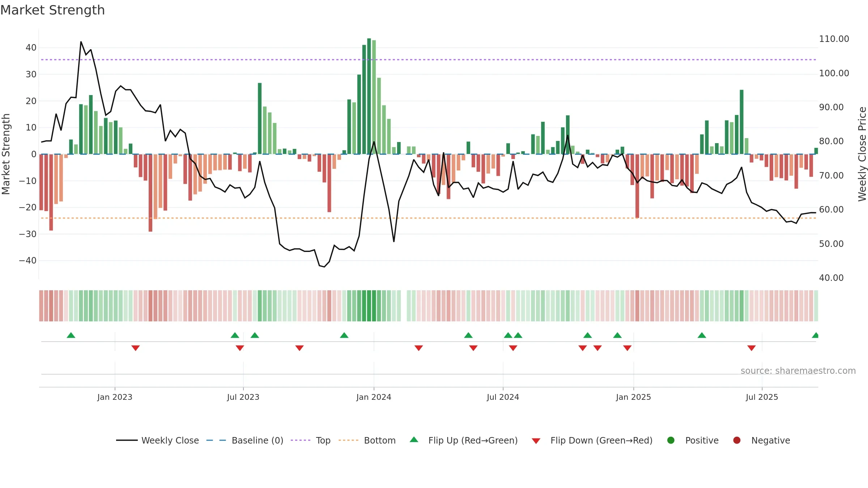868x488 pixels.
Task: Toggle the Bottom legend entry
Action: coord(367,440)
